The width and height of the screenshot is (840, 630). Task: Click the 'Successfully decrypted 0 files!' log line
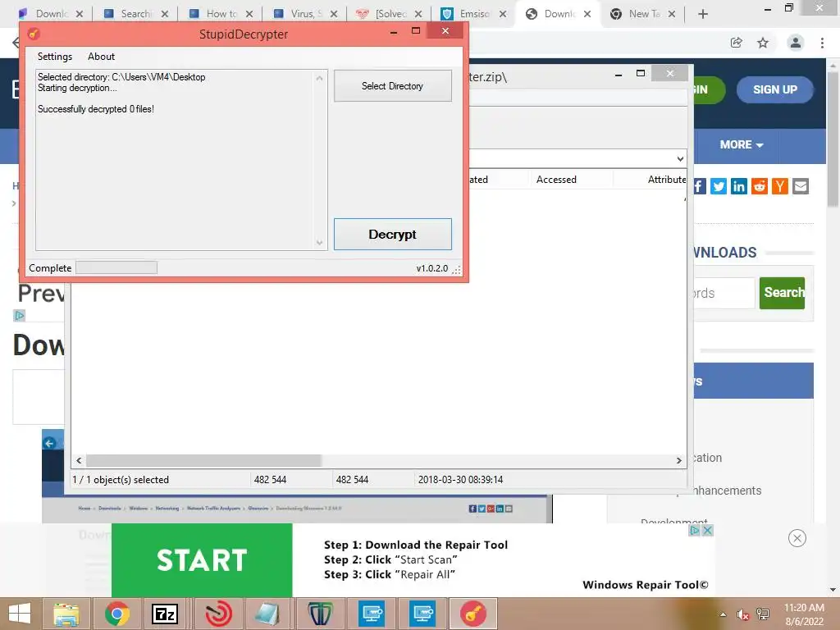point(96,109)
